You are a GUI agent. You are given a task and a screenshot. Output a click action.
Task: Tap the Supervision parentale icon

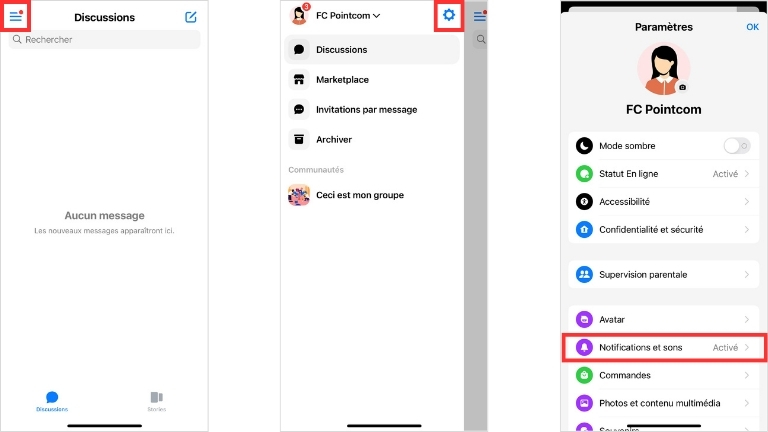point(584,274)
